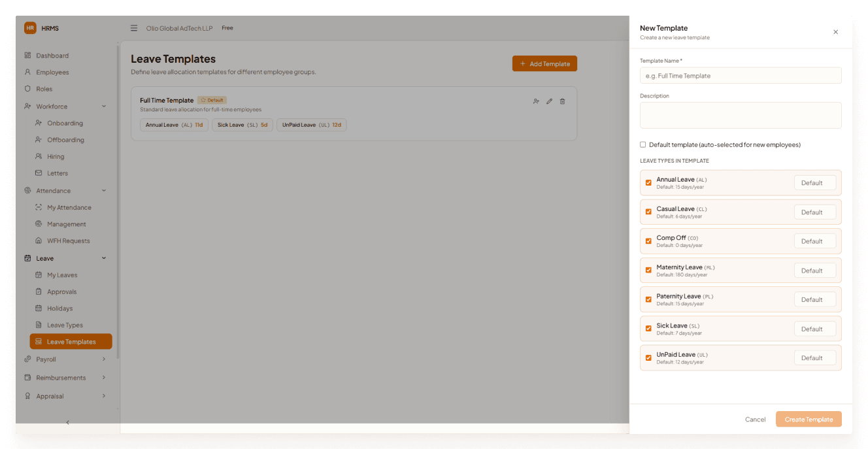Uncheck the Maternity Leave checkbox
This screenshot has height=449, width=868.
[x=648, y=271]
